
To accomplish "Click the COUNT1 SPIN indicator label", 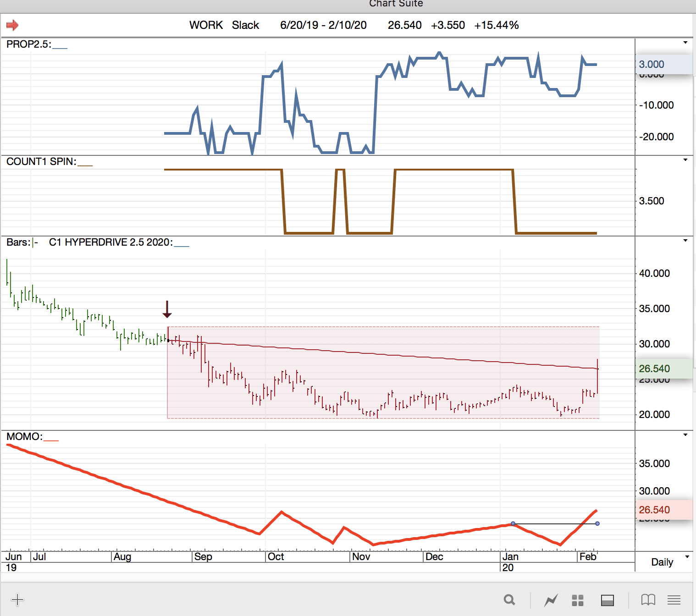I will pos(41,162).
